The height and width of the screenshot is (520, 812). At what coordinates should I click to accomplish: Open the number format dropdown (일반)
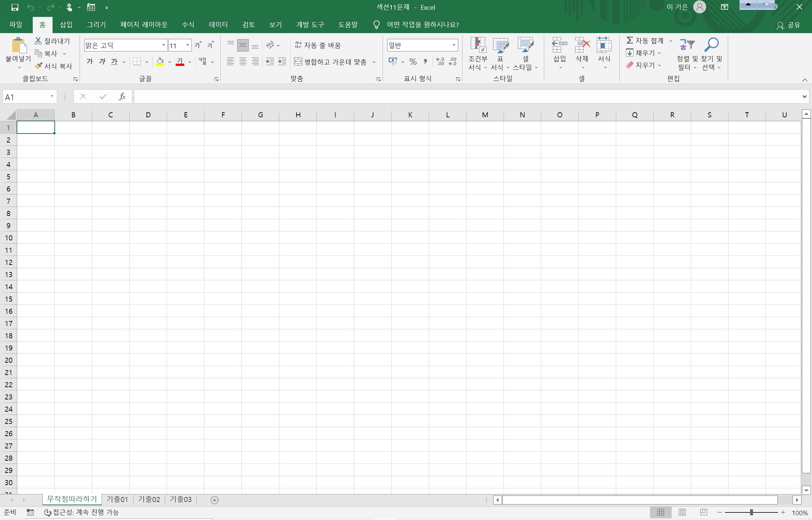[454, 45]
